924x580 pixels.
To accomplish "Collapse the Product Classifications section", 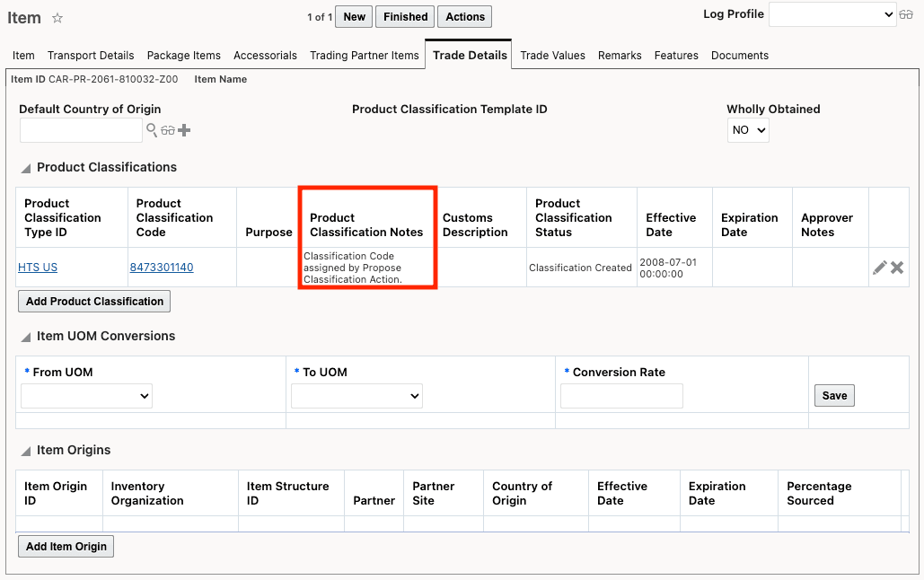I will (x=25, y=167).
